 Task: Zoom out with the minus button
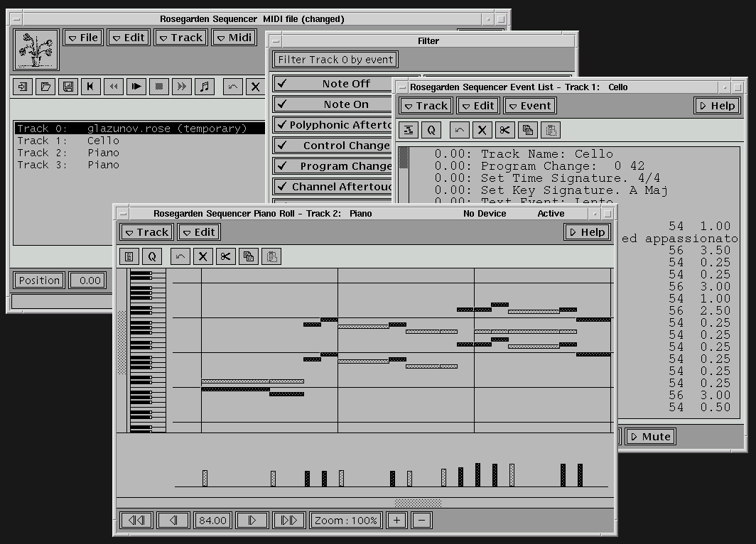click(422, 521)
